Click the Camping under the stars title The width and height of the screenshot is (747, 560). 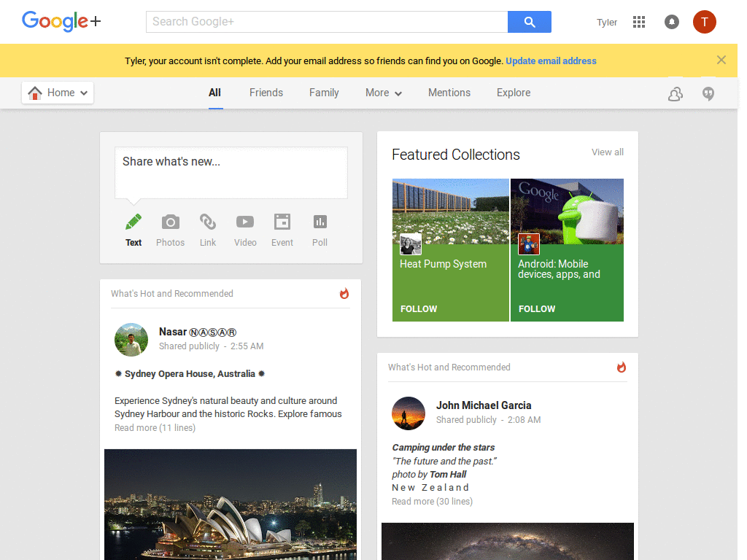[x=443, y=448]
